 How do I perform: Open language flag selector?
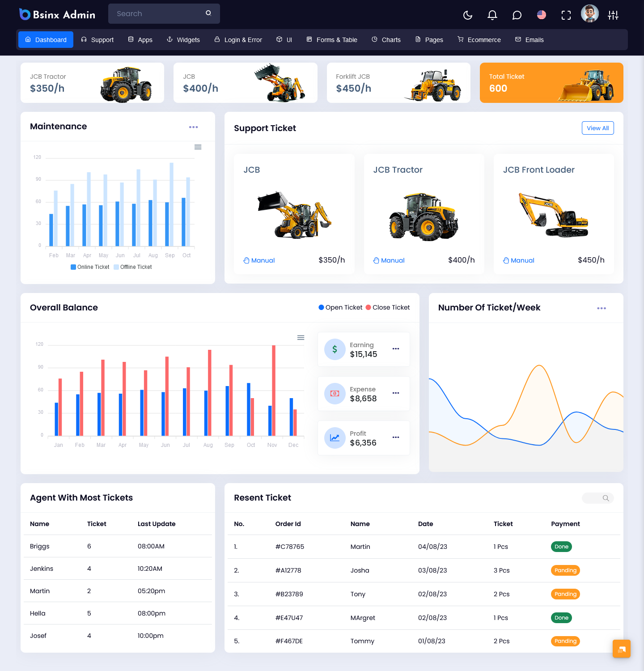click(542, 15)
